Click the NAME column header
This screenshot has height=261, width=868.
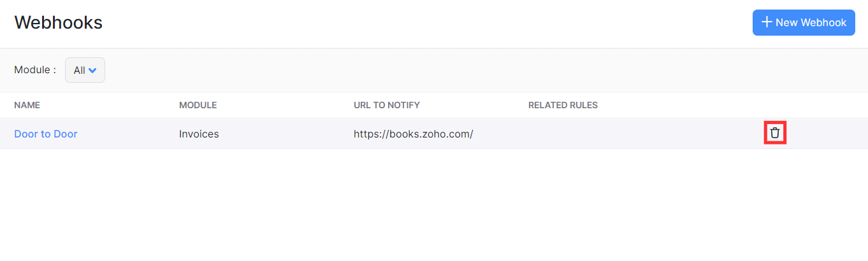tap(27, 105)
